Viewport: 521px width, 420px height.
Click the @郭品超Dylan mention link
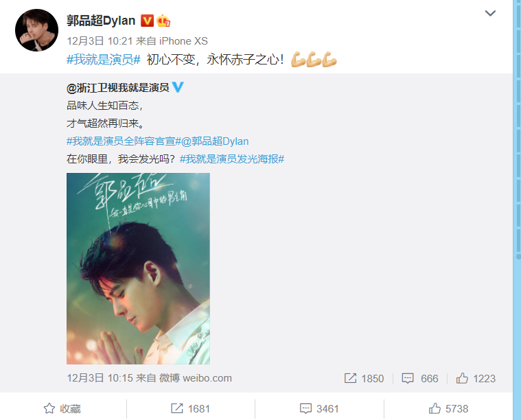[x=215, y=141]
